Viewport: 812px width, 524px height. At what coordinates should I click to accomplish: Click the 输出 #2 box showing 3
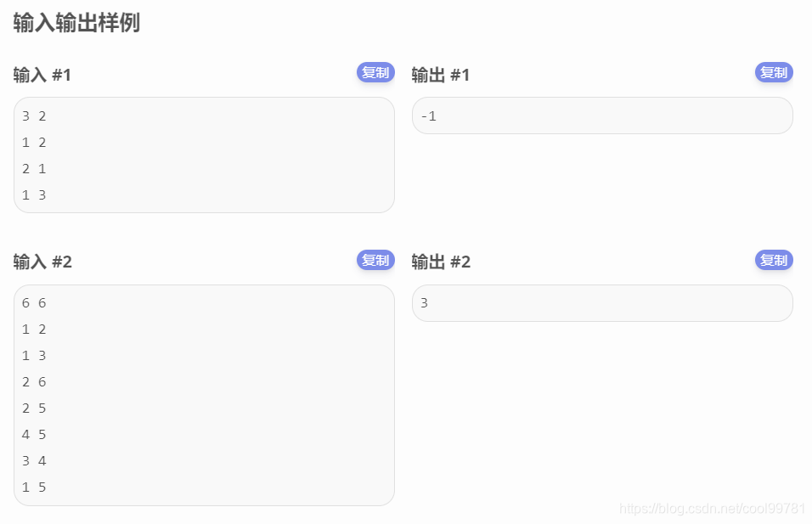pyautogui.click(x=602, y=303)
